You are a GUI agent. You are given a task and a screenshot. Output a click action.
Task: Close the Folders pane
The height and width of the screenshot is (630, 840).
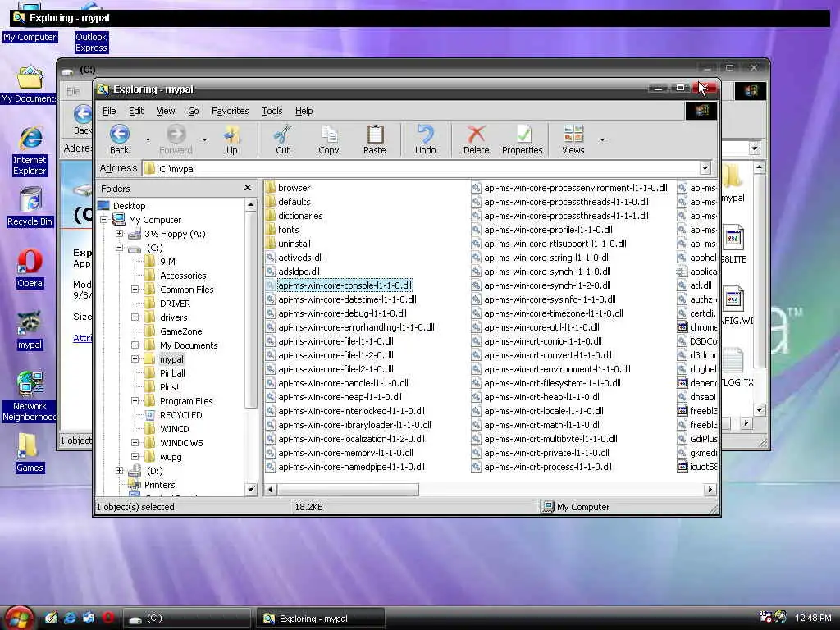247,188
